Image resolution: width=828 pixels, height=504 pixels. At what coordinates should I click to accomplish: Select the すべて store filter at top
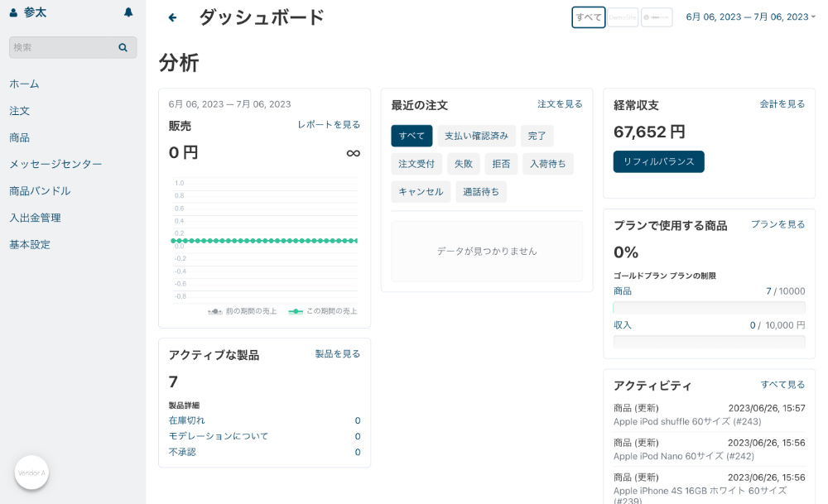coord(588,17)
